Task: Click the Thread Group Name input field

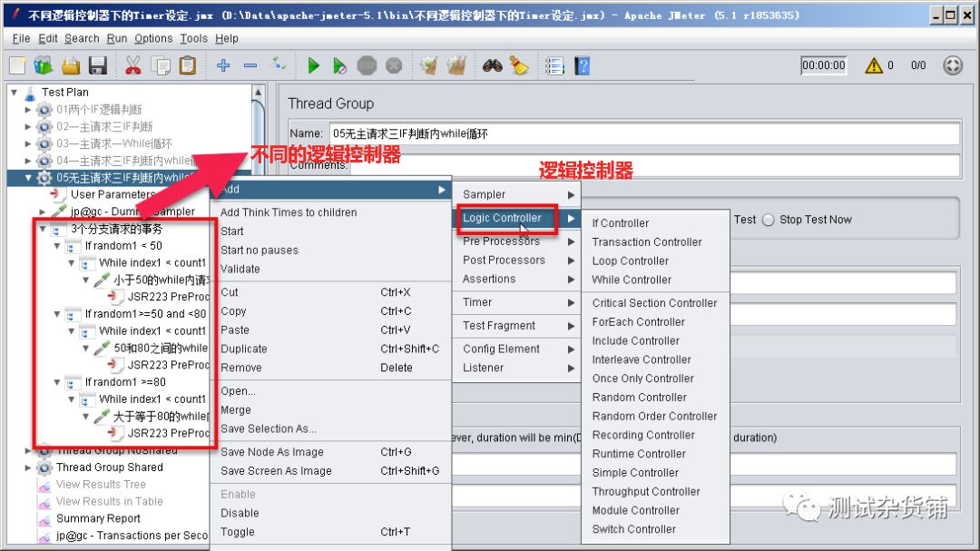Action: point(644,133)
